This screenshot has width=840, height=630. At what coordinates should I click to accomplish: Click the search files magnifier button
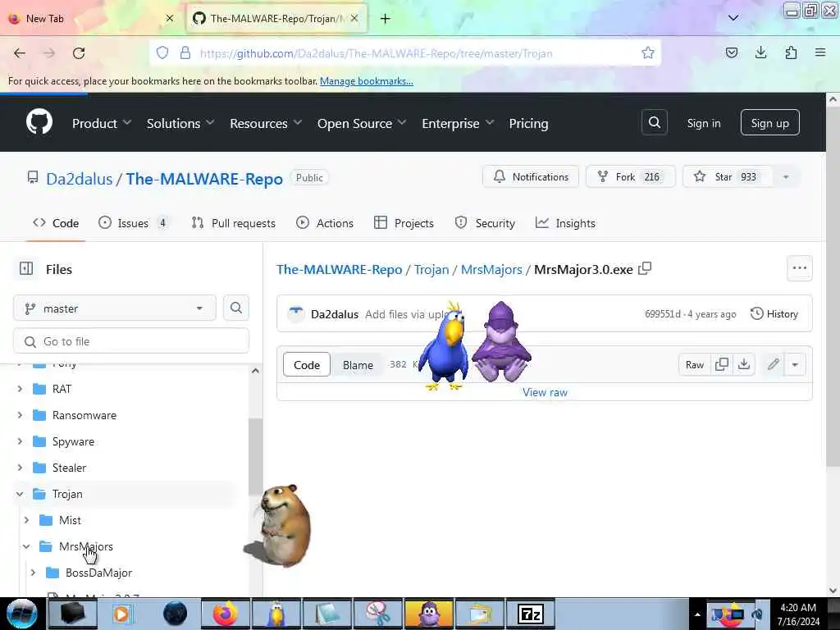[236, 308]
